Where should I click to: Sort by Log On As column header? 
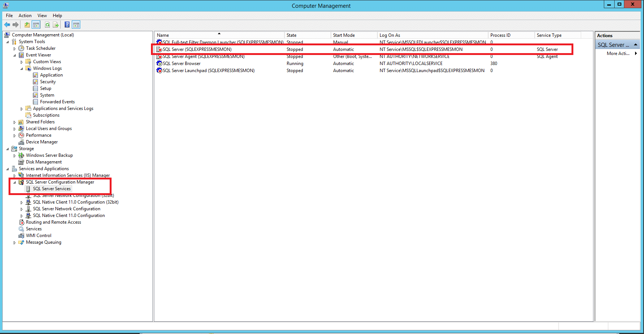(x=433, y=35)
